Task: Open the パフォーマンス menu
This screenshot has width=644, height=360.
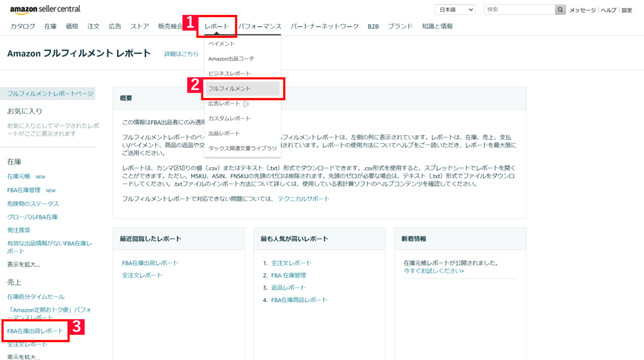Action: pyautogui.click(x=260, y=26)
